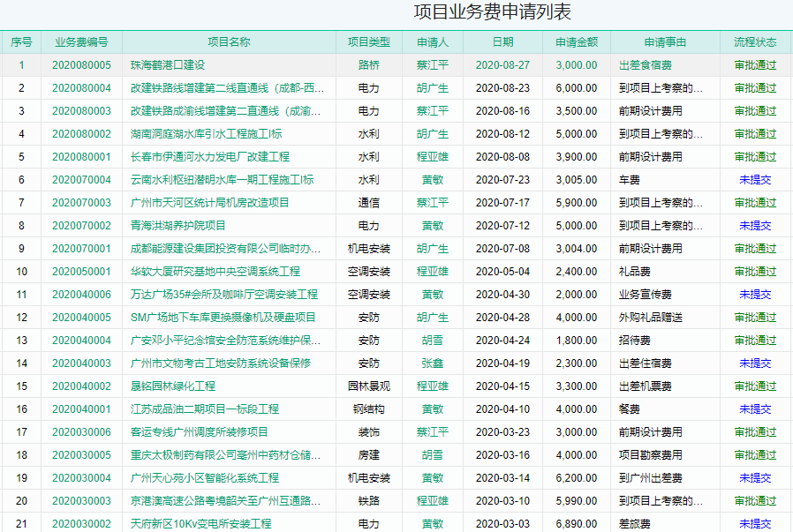Image resolution: width=793 pixels, height=532 pixels.
Task: Open fee number 2020080003
Action: pyautogui.click(x=81, y=111)
